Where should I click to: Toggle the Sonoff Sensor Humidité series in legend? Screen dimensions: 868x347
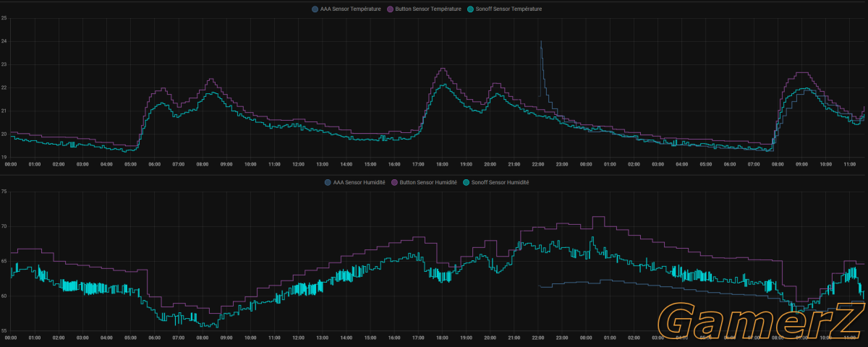pyautogui.click(x=496, y=182)
